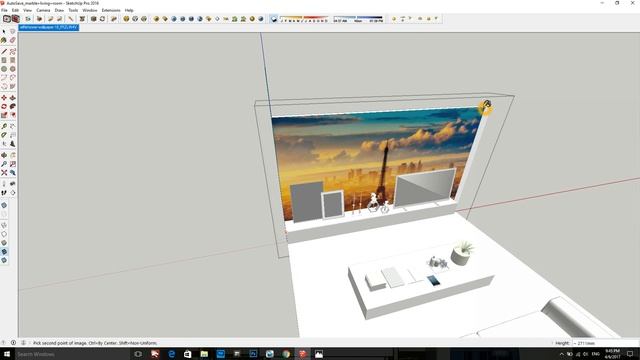This screenshot has width=640, height=360.
Task: Open the Action Center notifications icon
Action: 630,354
